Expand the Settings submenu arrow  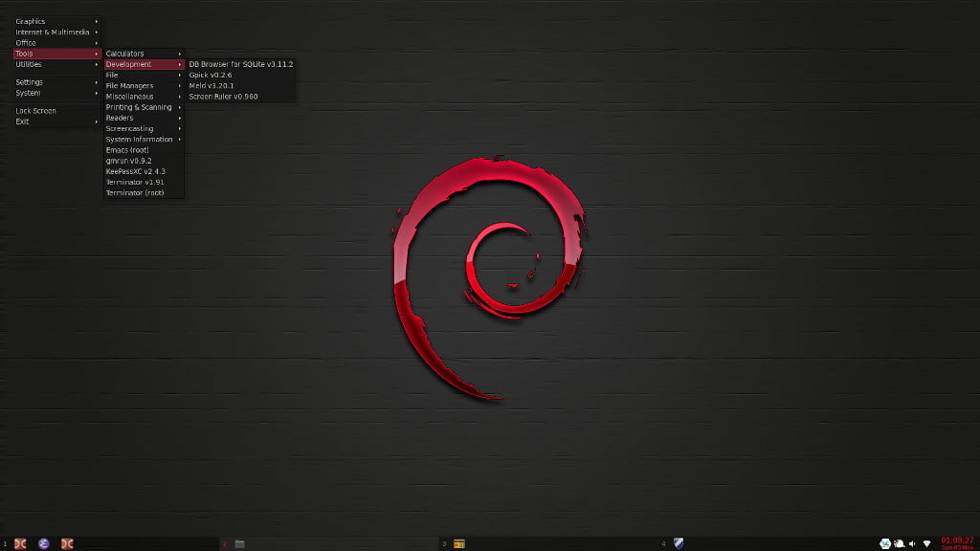[x=97, y=82]
